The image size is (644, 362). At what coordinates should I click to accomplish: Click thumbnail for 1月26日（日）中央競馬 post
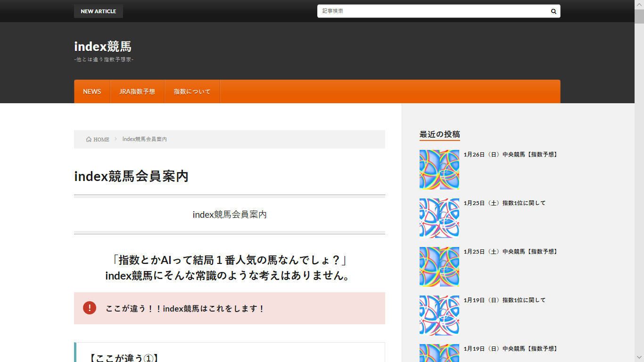click(x=439, y=170)
